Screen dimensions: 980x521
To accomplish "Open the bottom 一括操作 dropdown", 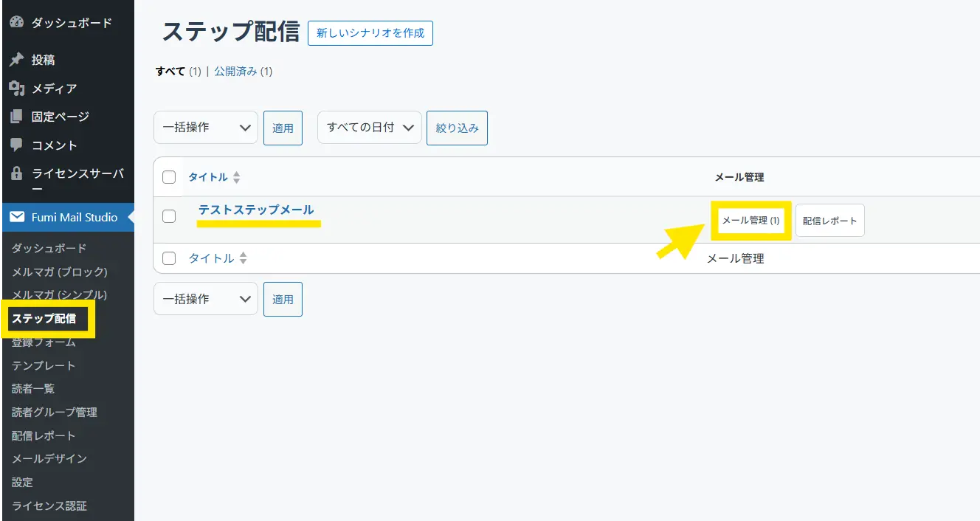I will click(x=205, y=299).
